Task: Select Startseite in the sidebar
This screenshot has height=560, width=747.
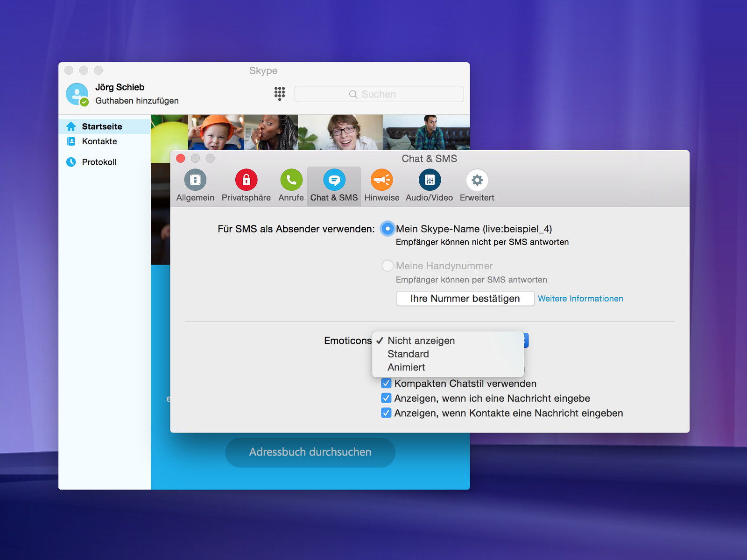Action: [105, 126]
